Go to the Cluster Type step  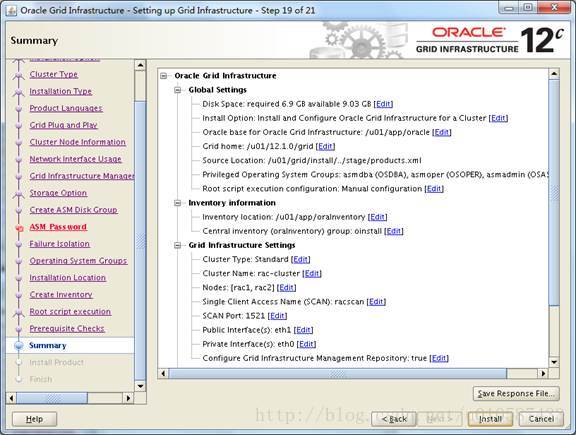pyautogui.click(x=54, y=75)
